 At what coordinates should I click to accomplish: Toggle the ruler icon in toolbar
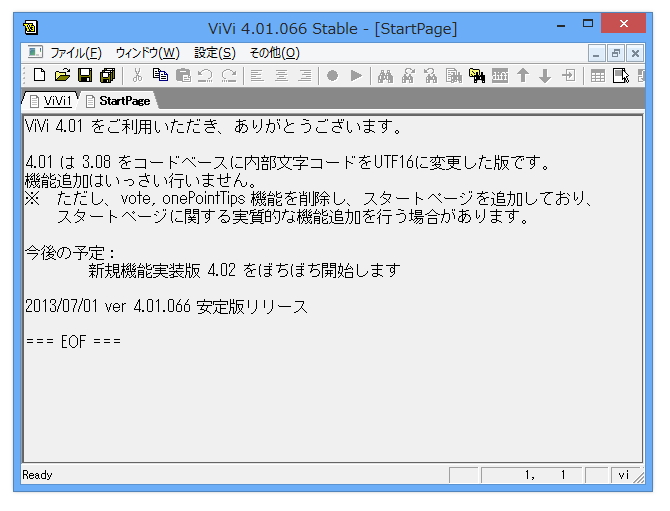point(500,76)
